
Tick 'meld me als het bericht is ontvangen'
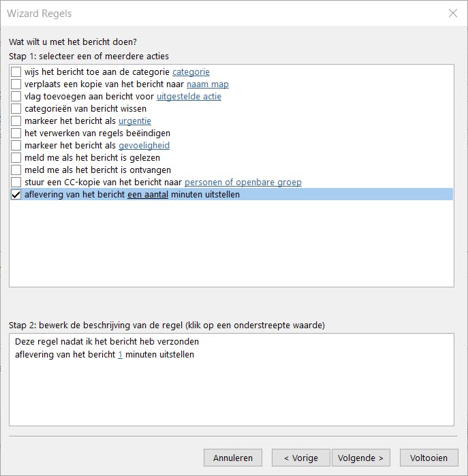click(x=16, y=170)
